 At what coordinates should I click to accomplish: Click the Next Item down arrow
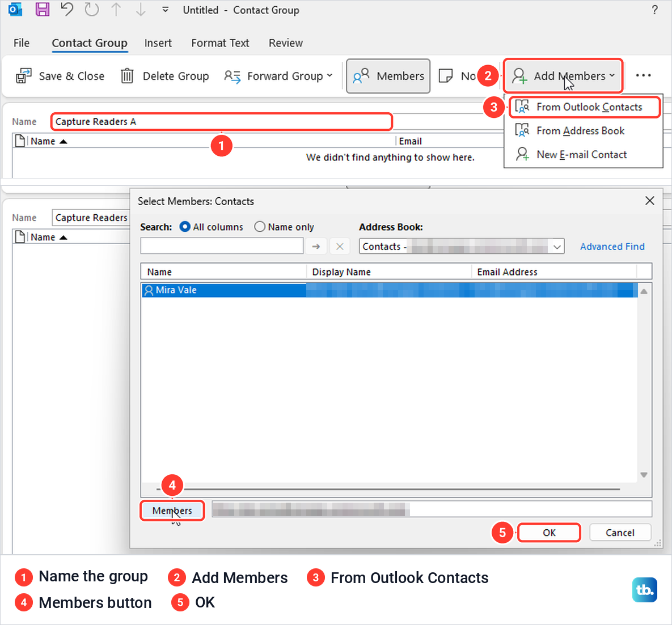tap(141, 10)
